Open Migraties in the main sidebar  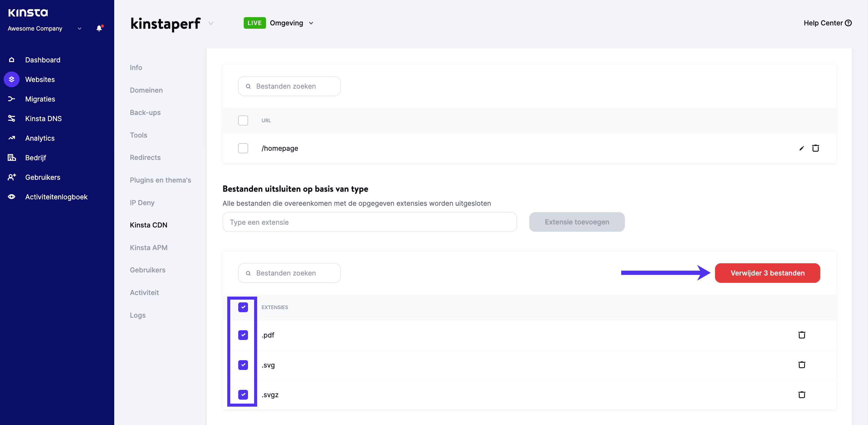[40, 99]
